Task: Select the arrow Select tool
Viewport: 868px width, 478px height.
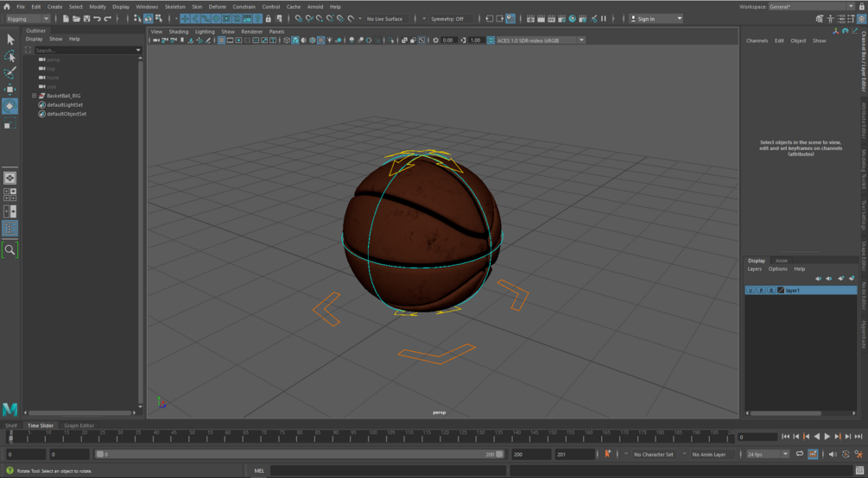Action: coord(10,40)
